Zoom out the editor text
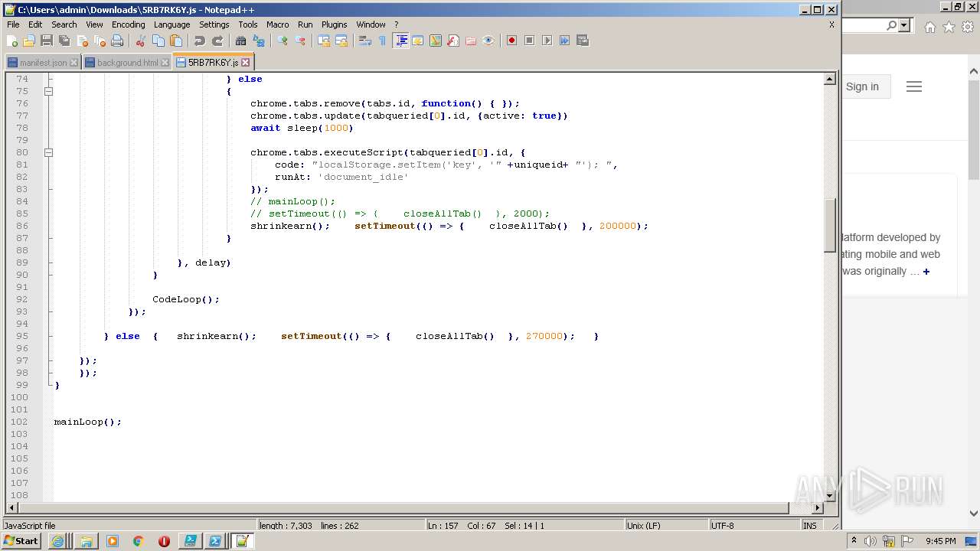 (300, 41)
